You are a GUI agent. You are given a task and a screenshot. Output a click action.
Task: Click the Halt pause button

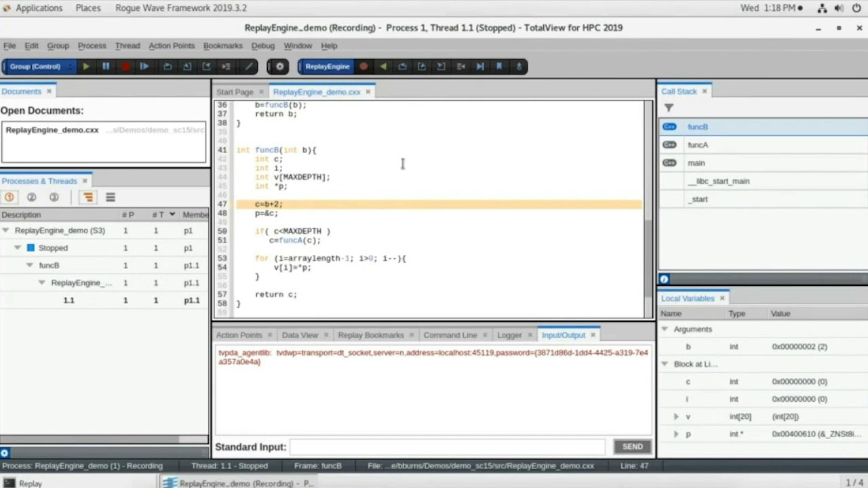pyautogui.click(x=106, y=66)
